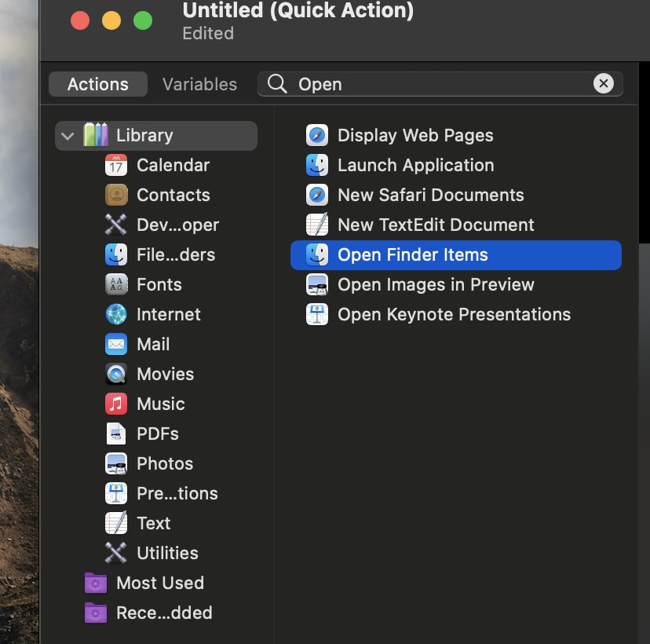Switch to the Actions tab
Viewport: 650px width, 644px height.
pyautogui.click(x=98, y=84)
